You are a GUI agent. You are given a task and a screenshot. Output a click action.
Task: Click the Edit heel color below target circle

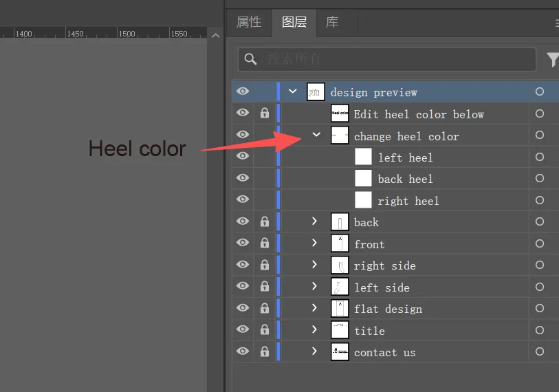[x=539, y=113]
